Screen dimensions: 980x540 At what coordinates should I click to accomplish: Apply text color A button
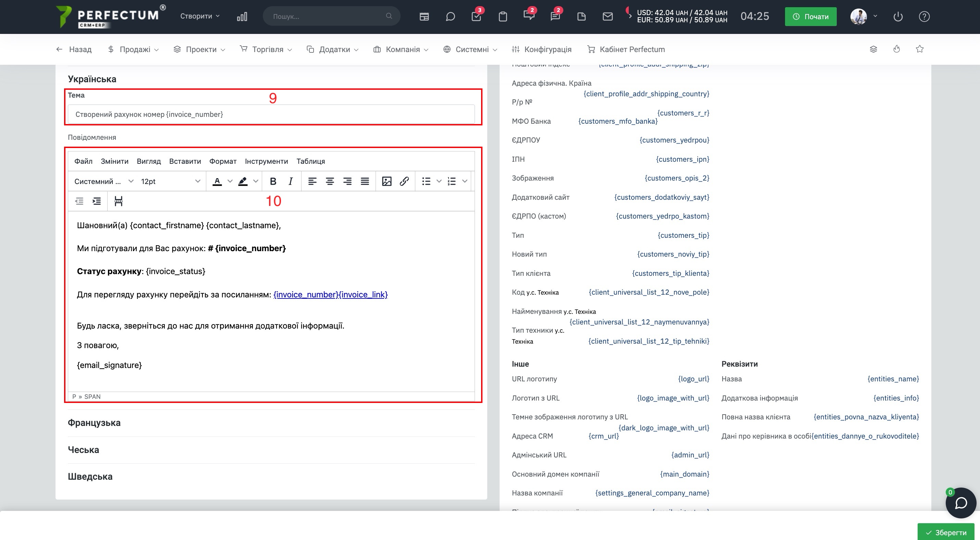coord(217,181)
